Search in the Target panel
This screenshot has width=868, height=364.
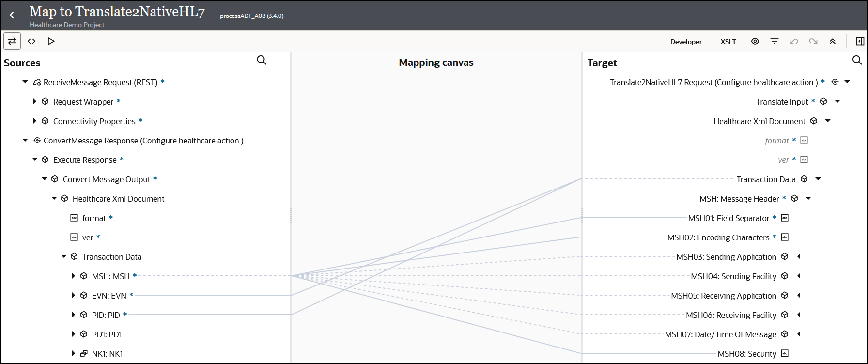pyautogui.click(x=857, y=60)
